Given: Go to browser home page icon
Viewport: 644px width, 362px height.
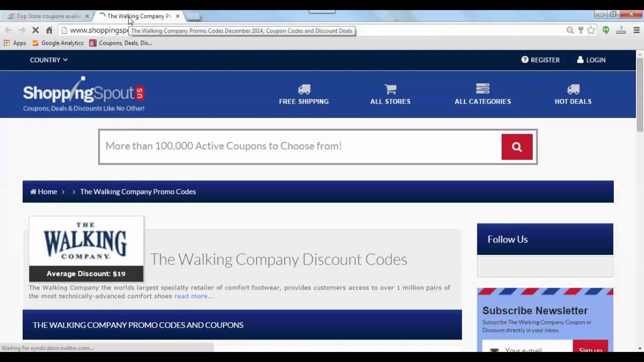Looking at the screenshot, I should (x=49, y=30).
